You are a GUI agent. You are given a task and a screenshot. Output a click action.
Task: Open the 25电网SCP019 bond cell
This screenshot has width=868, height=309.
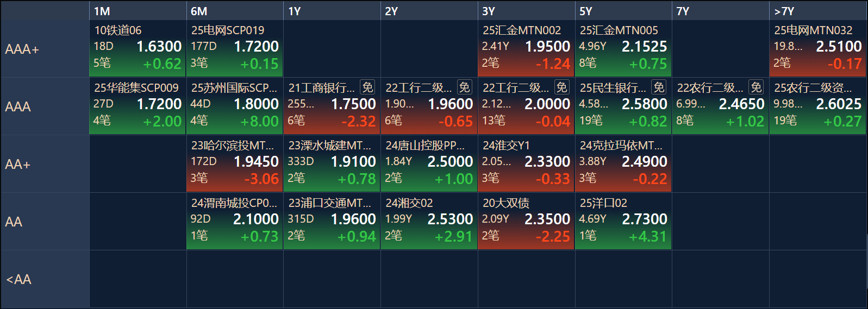pos(235,48)
